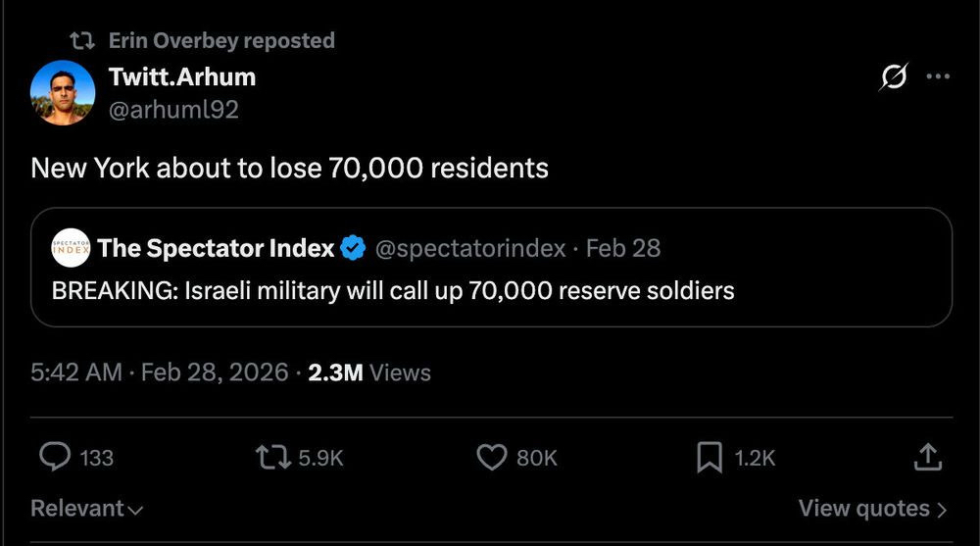Click the 2.3M Views count
This screenshot has width=980, height=546.
[x=368, y=372]
